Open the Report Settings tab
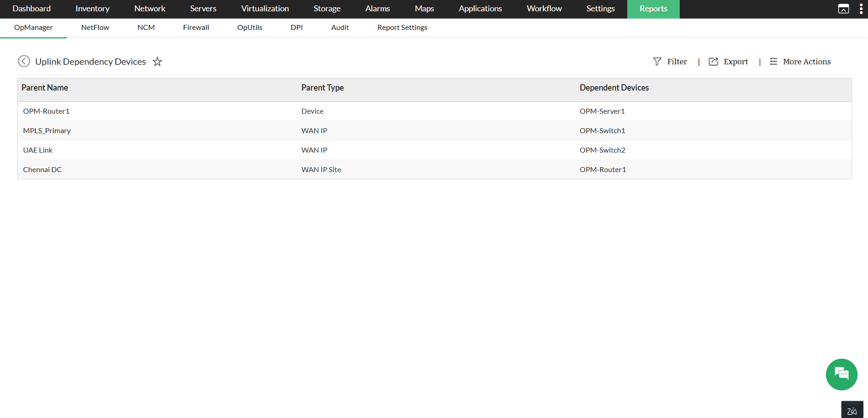Screen dimensions: 868x418 pyautogui.click(x=402, y=27)
